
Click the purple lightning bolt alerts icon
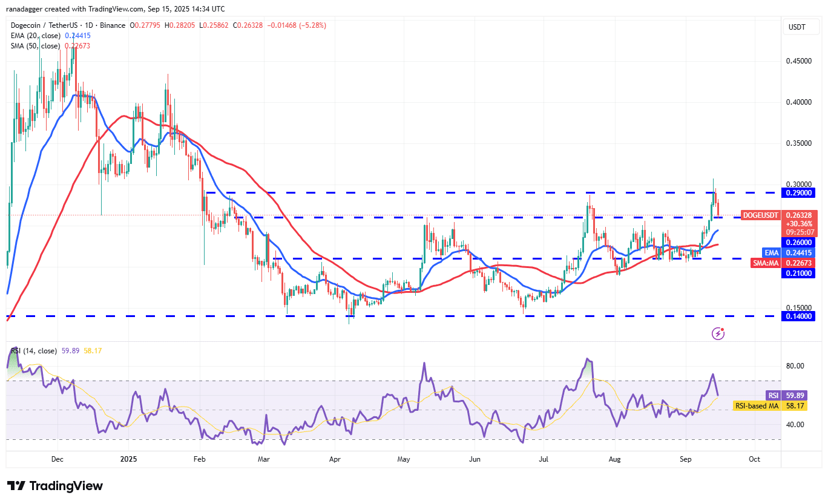pos(718,333)
